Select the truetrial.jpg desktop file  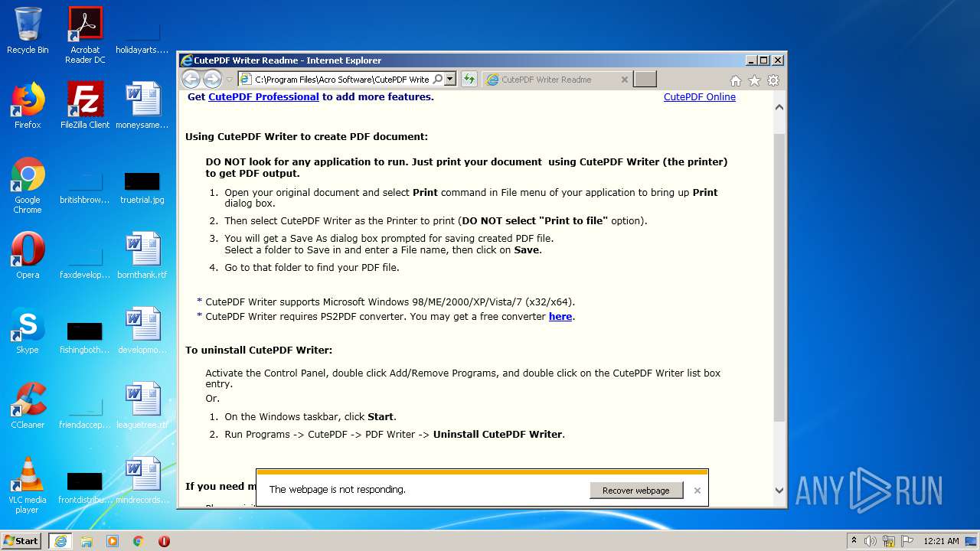[x=142, y=185]
